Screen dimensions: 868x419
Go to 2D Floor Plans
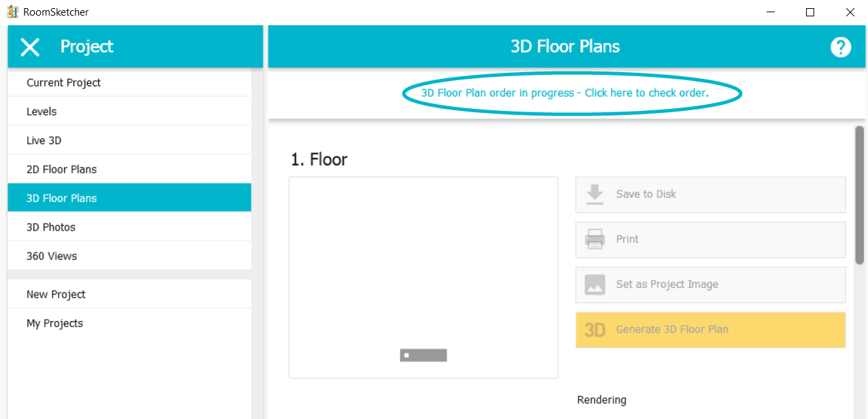coord(129,169)
